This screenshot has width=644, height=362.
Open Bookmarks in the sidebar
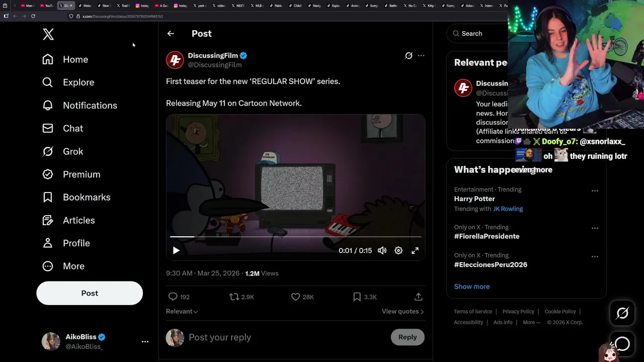point(76,197)
